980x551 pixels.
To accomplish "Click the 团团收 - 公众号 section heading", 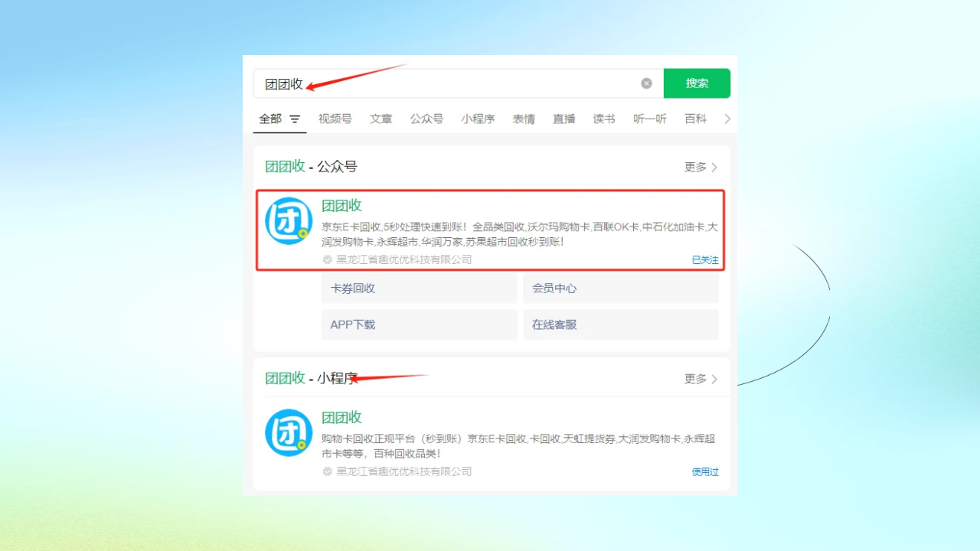I will point(311,166).
